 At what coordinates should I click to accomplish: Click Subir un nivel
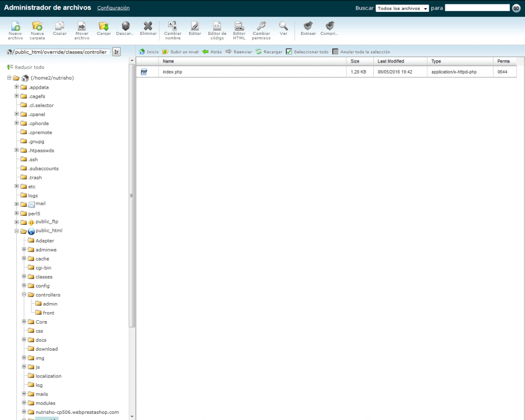point(180,52)
